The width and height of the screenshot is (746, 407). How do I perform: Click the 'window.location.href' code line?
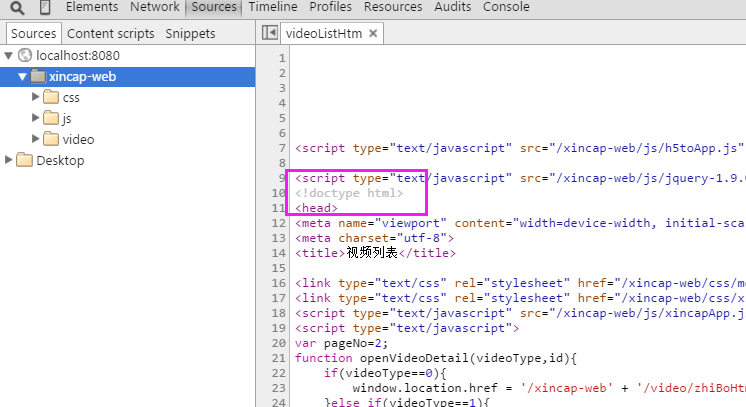(549, 388)
